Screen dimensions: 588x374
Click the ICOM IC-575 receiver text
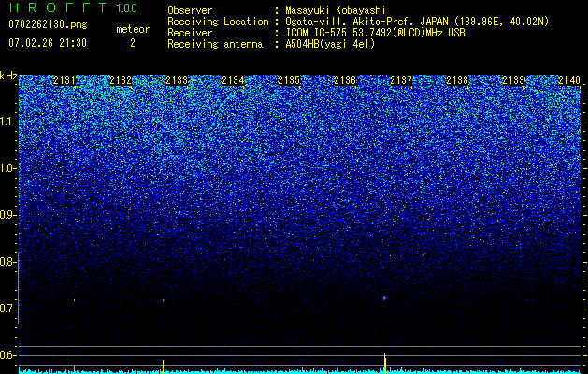(375, 33)
